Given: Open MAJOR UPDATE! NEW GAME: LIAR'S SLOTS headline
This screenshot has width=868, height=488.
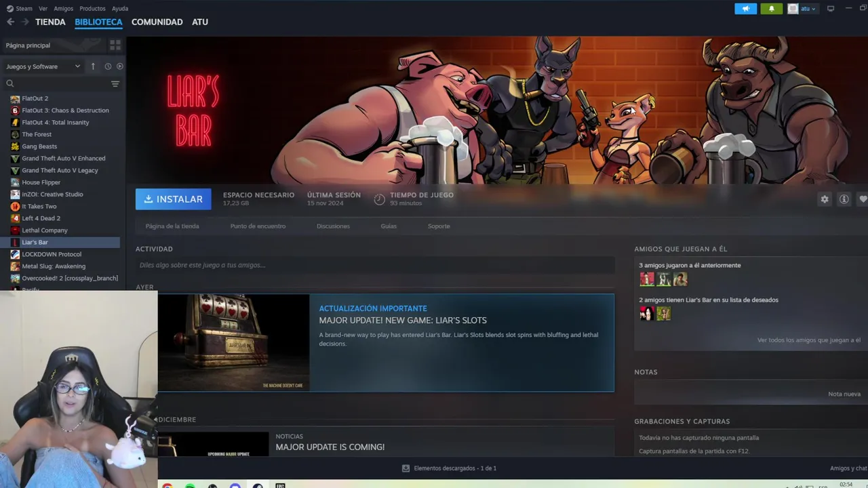Looking at the screenshot, I should pos(403,321).
